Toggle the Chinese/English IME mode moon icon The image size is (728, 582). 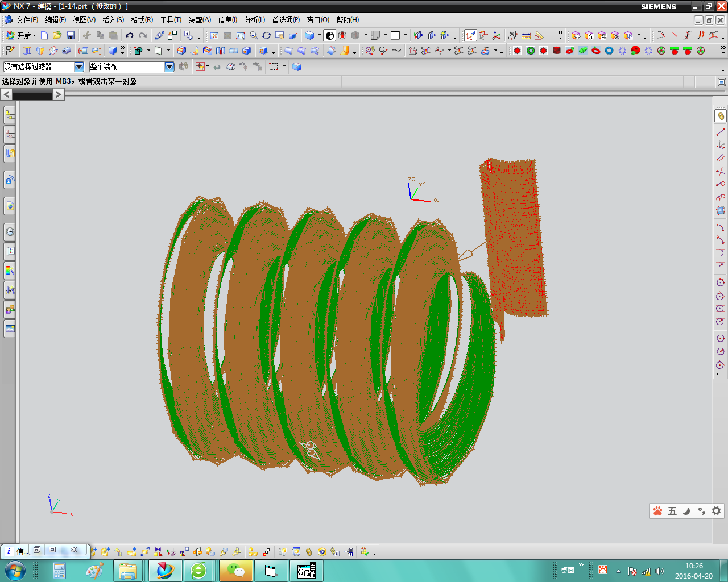tap(686, 511)
